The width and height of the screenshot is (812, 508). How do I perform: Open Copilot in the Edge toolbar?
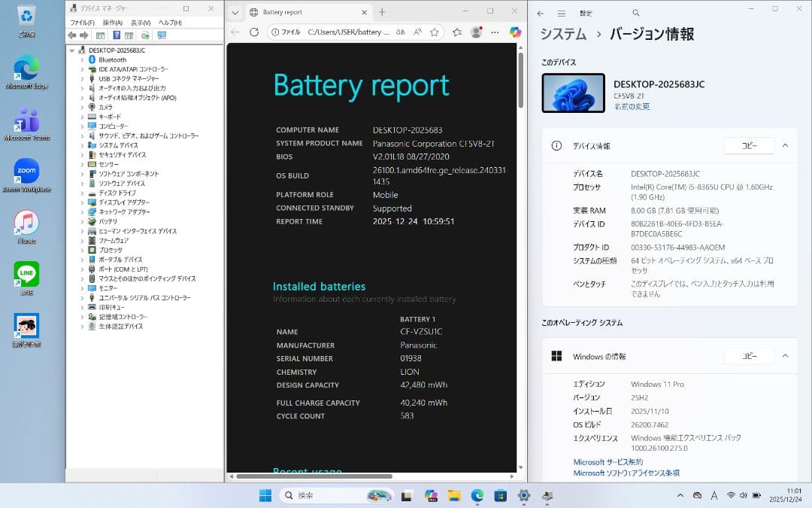[x=515, y=32]
